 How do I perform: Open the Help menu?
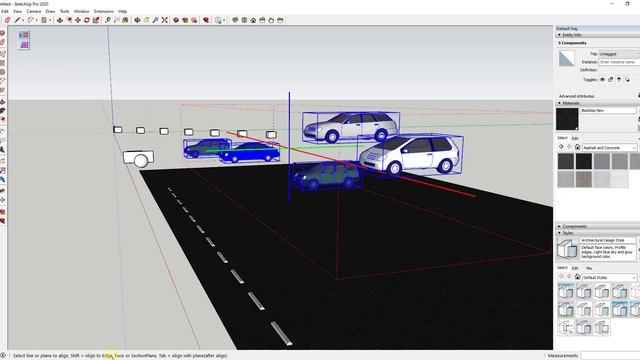(122, 11)
